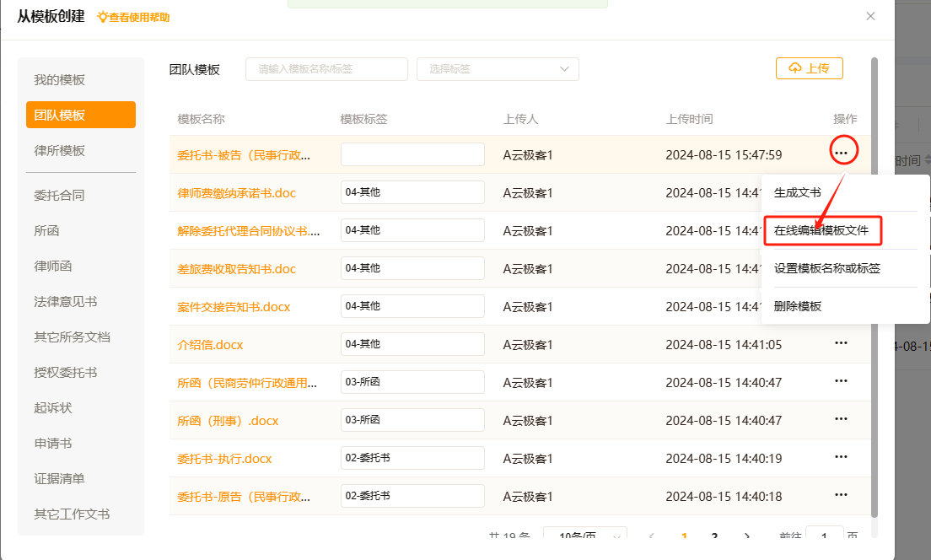Choose 生成文书 in the popup menu
This screenshot has height=560, width=931.
(x=797, y=192)
